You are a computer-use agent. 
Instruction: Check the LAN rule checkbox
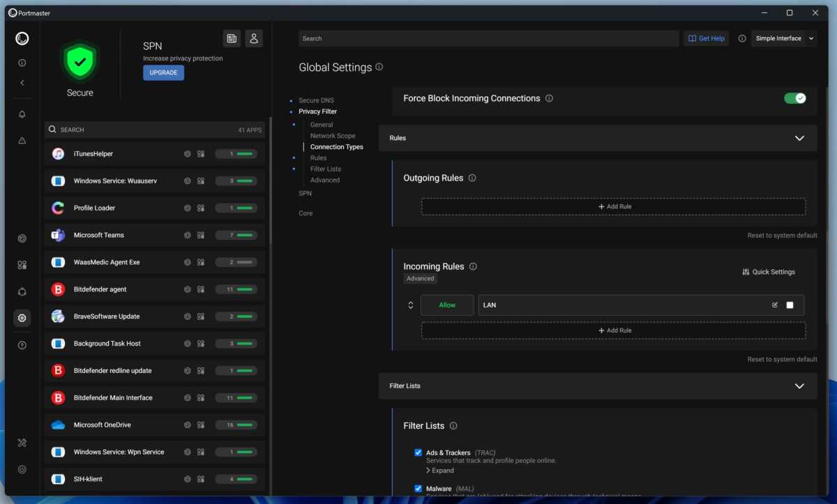pos(790,305)
